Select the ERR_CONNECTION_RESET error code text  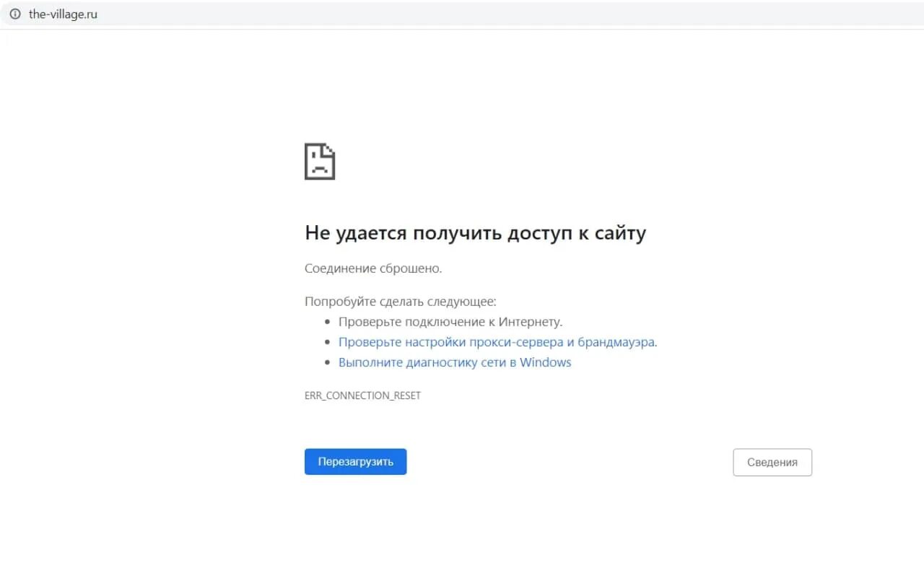(362, 395)
